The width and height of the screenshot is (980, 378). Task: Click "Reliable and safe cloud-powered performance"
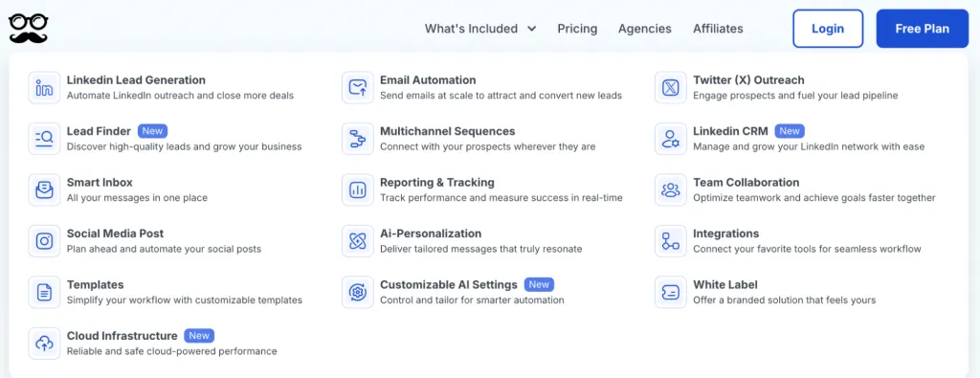pos(172,352)
